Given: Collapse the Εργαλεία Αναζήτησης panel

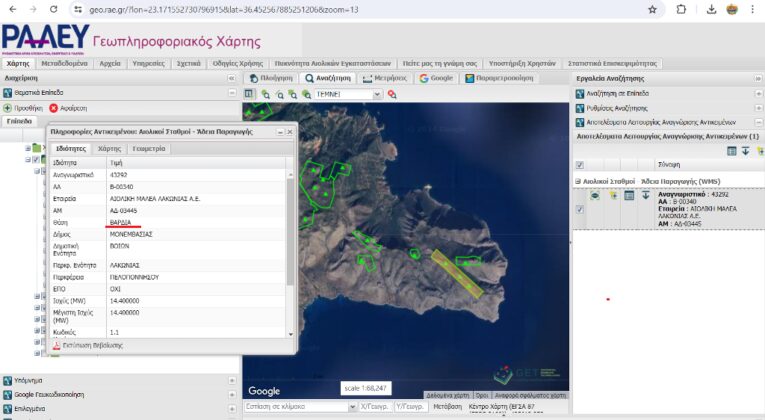Looking at the screenshot, I should (x=758, y=79).
